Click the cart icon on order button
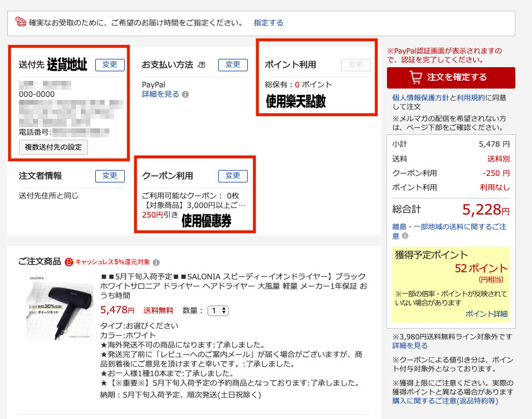Image resolution: width=532 pixels, height=419 pixels. point(415,77)
